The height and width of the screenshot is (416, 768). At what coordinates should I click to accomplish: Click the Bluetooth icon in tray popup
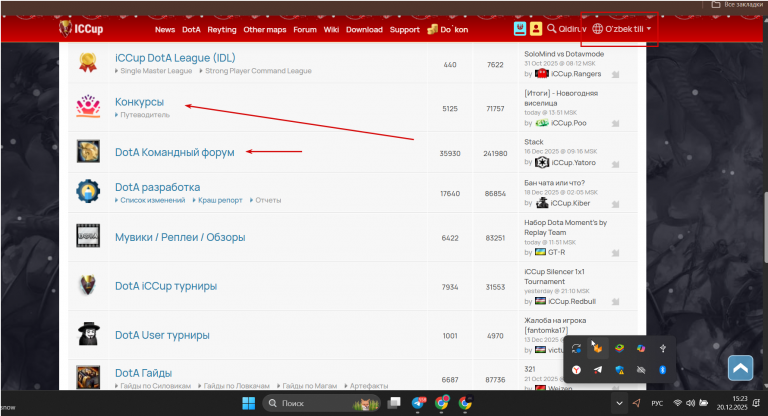tap(663, 370)
